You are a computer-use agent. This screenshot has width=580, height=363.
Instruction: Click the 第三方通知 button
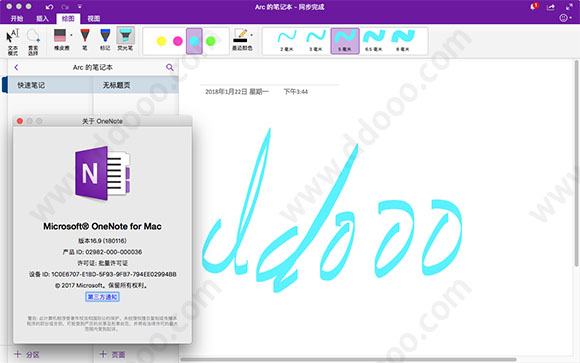pos(102,297)
